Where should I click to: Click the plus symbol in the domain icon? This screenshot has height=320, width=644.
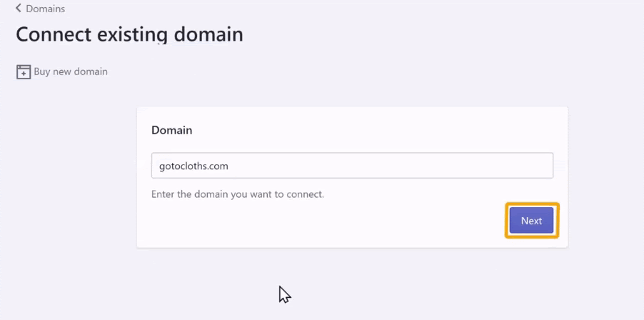tap(24, 74)
